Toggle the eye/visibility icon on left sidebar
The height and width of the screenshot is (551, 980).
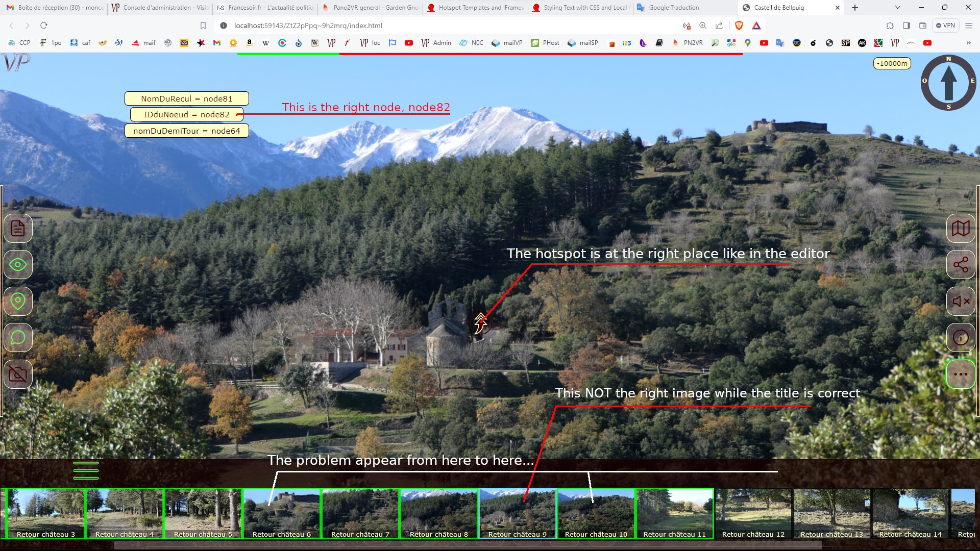tap(17, 264)
